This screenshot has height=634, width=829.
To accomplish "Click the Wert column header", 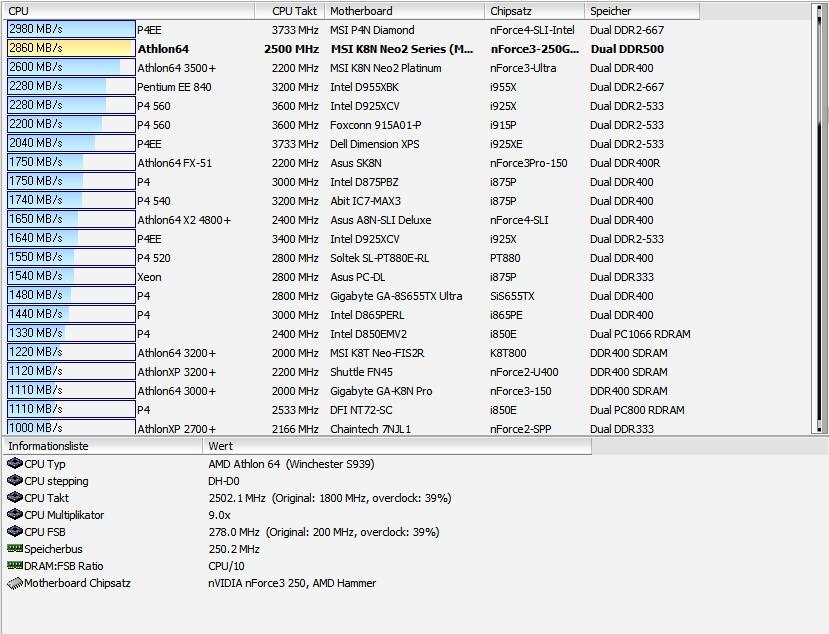I will 220,446.
